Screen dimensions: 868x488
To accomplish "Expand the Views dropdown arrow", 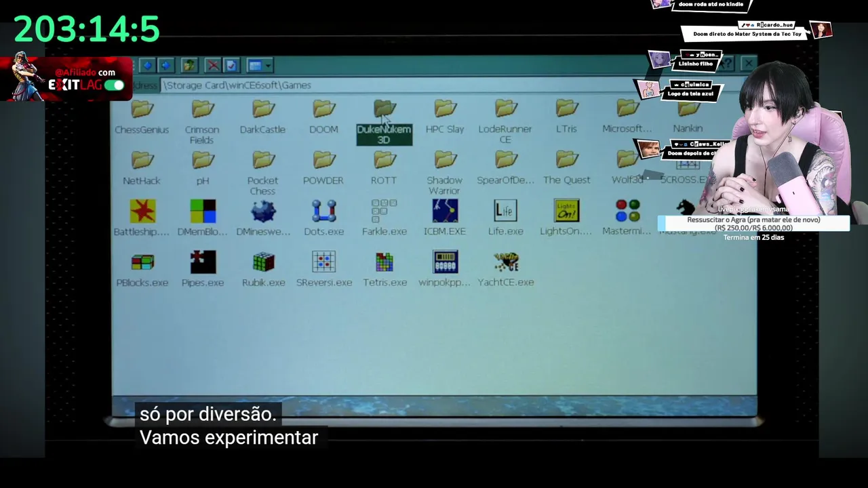I will coord(269,65).
